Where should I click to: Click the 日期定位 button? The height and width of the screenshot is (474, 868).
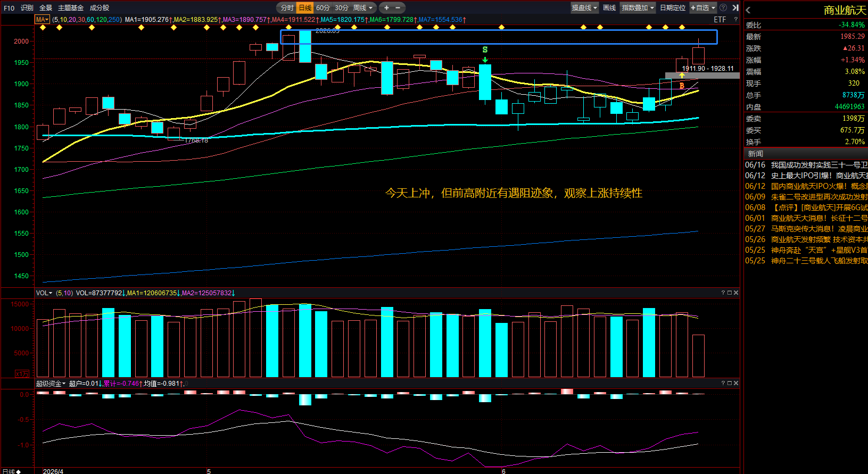(x=673, y=8)
